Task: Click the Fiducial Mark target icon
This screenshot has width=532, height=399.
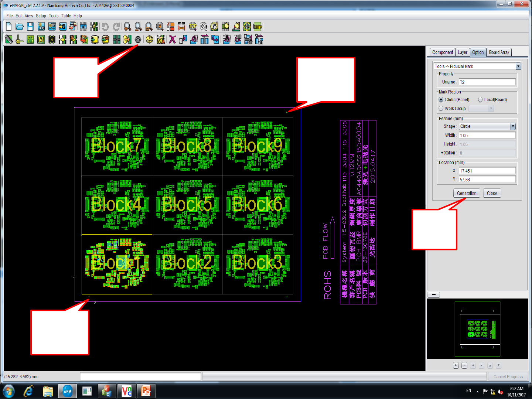Action: [138, 39]
